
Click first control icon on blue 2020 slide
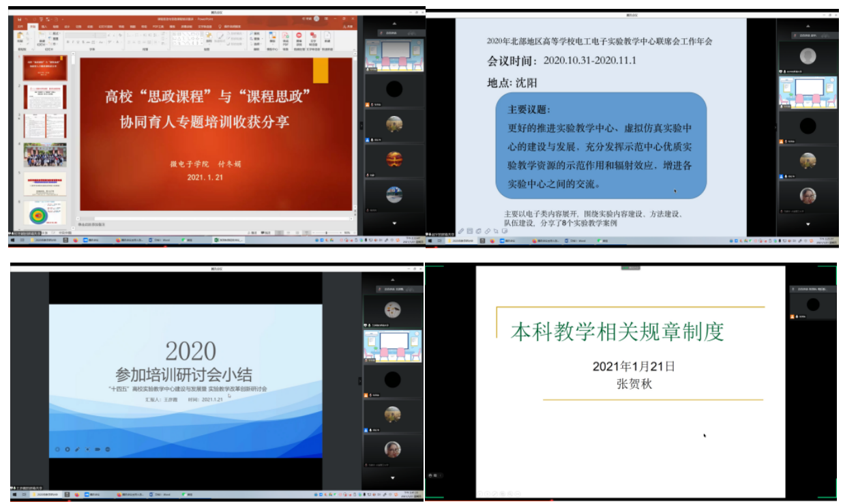[58, 449]
